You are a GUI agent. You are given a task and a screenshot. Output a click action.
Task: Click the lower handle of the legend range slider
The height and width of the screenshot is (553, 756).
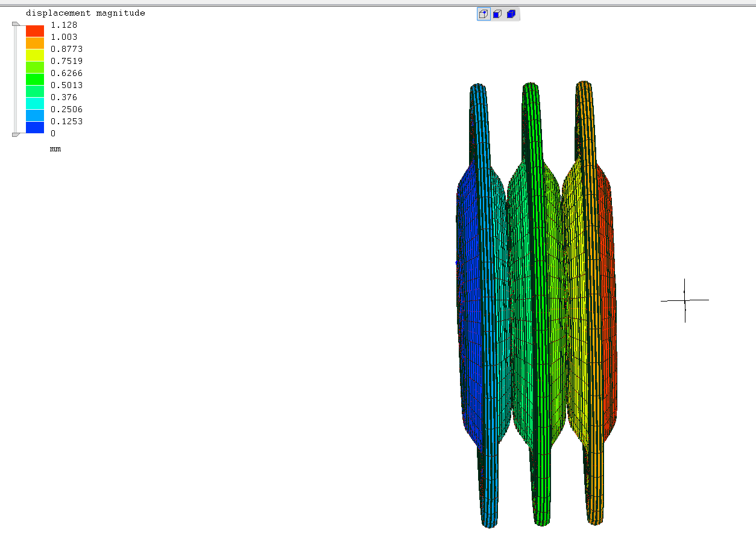(16, 134)
